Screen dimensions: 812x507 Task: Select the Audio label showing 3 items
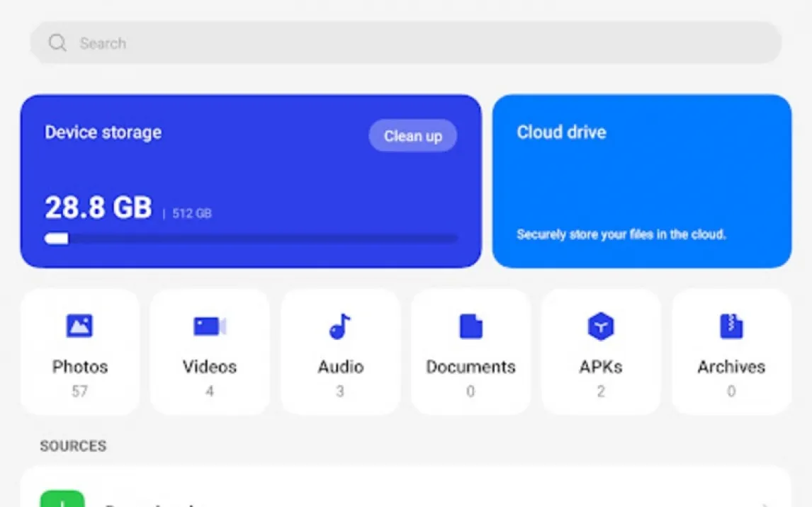tap(340, 367)
